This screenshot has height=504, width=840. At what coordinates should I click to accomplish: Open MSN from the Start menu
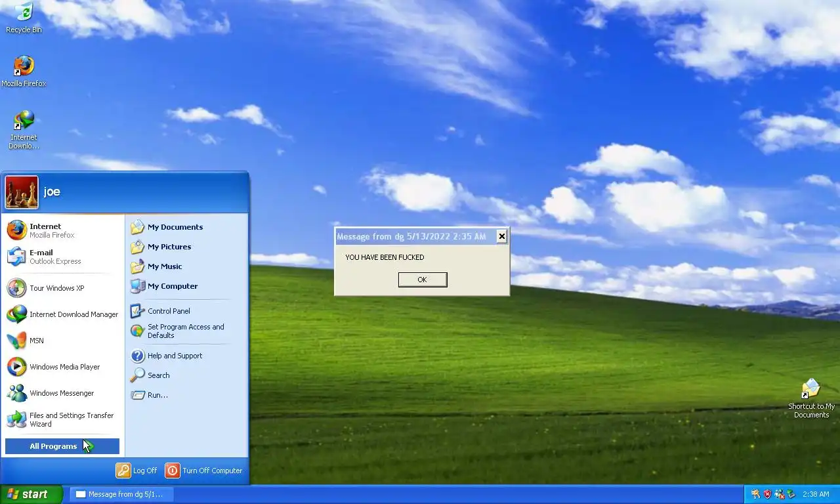tap(63, 341)
